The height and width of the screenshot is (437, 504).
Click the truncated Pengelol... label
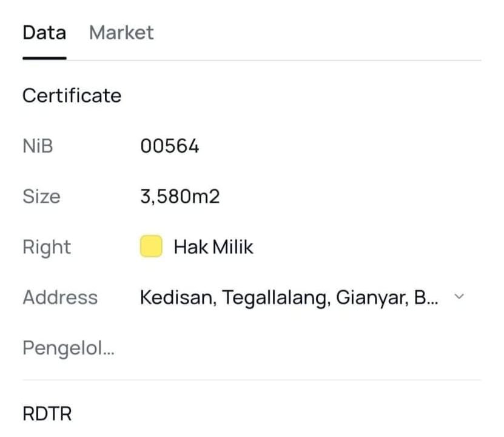pyautogui.click(x=69, y=348)
